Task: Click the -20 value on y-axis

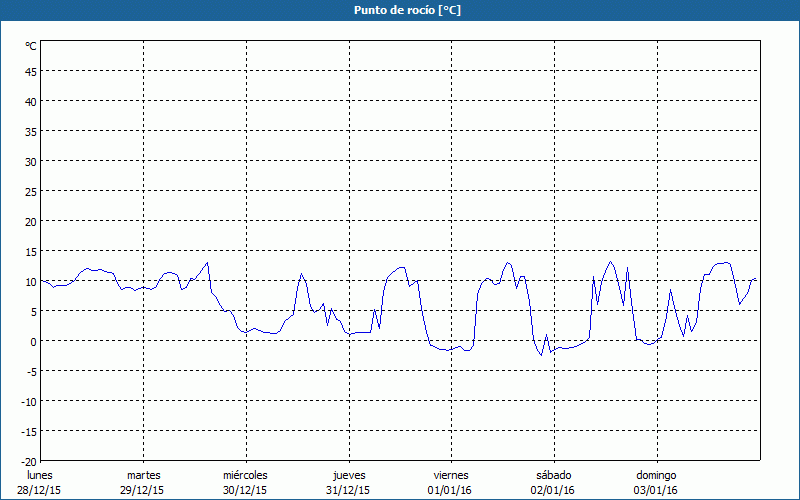Action: click(x=29, y=462)
